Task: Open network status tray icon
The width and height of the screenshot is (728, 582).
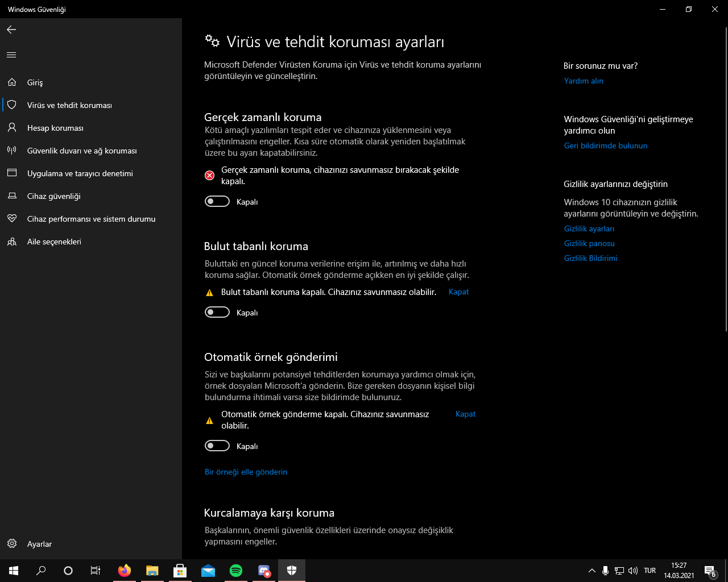Action: click(x=619, y=571)
